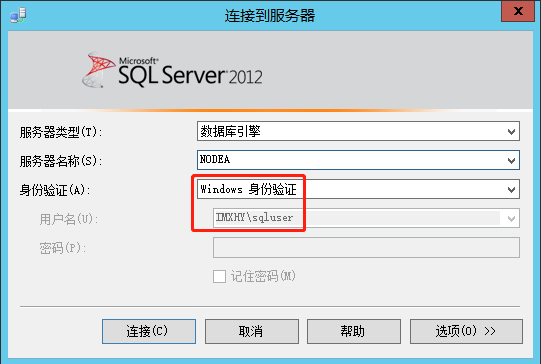Click the SQL Server 2012 logo
Viewport: 541px width, 364px height.
172,70
